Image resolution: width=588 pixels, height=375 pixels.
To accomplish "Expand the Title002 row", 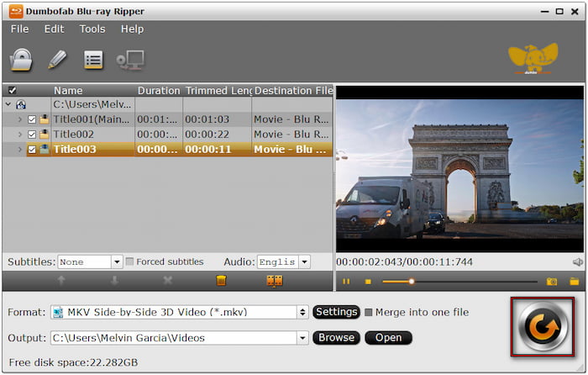I will [20, 135].
